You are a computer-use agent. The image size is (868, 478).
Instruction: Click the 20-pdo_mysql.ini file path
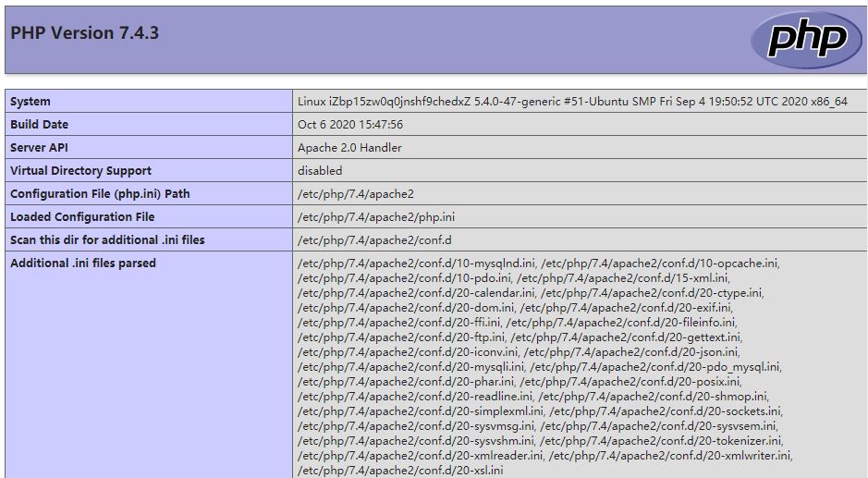tap(654, 367)
